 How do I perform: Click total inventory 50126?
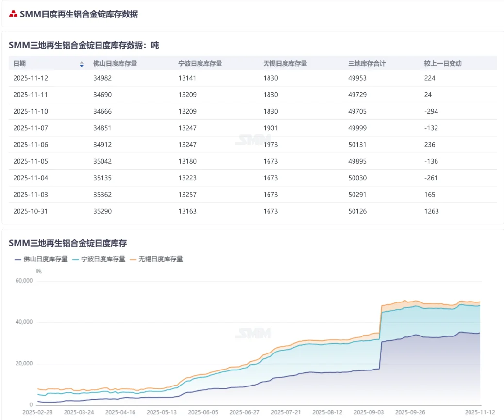tap(357, 211)
